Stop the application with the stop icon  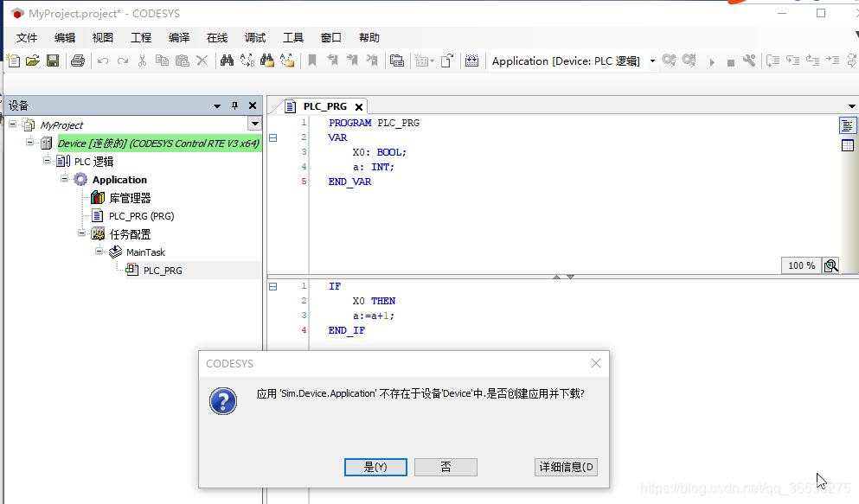pyautogui.click(x=730, y=62)
